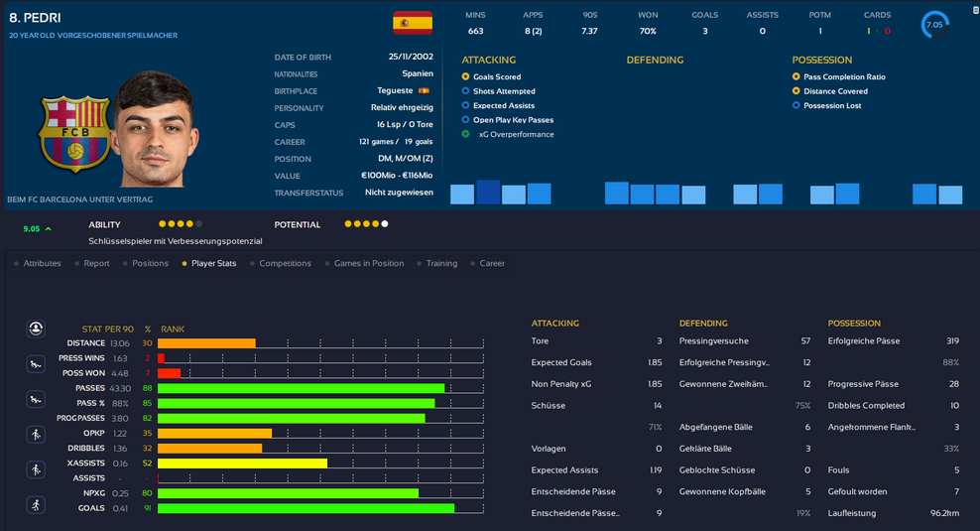This screenshot has width=980, height=531.
Task: Click the tackle icon left of PRESS WINS
Action: click(36, 364)
